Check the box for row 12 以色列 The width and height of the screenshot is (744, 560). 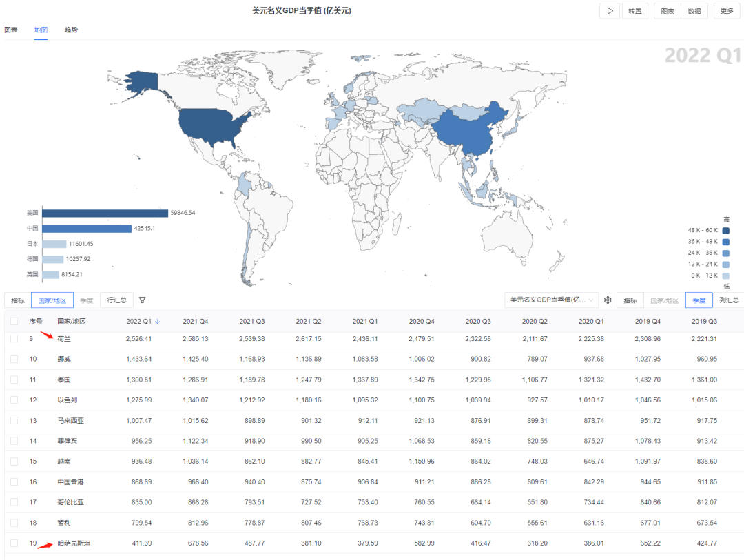(x=14, y=400)
